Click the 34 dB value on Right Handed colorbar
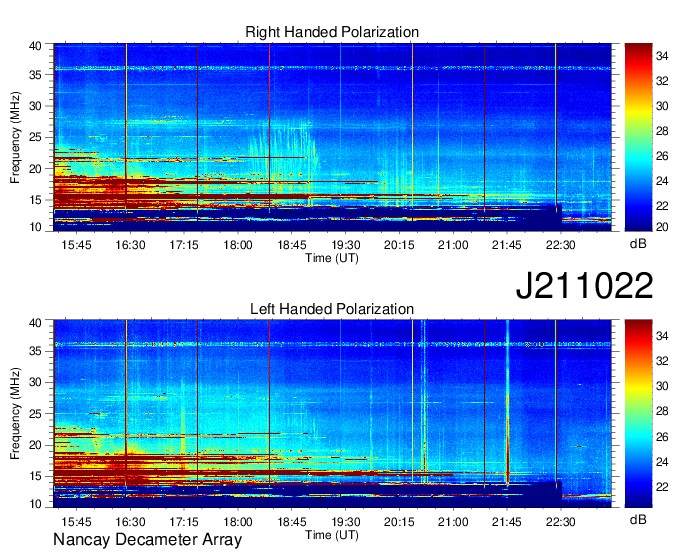The height and width of the screenshot is (552, 680). [662, 56]
